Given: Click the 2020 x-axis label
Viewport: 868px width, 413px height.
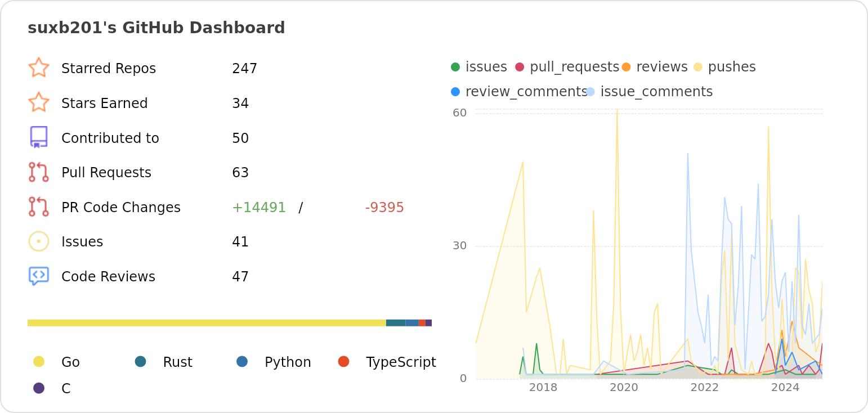Looking at the screenshot, I should coord(624,387).
